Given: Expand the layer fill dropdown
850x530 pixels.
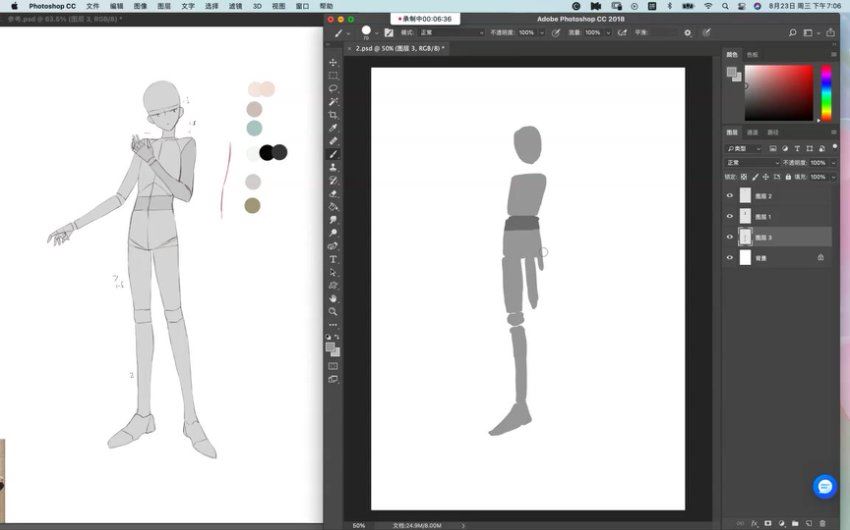Looking at the screenshot, I should click(833, 177).
